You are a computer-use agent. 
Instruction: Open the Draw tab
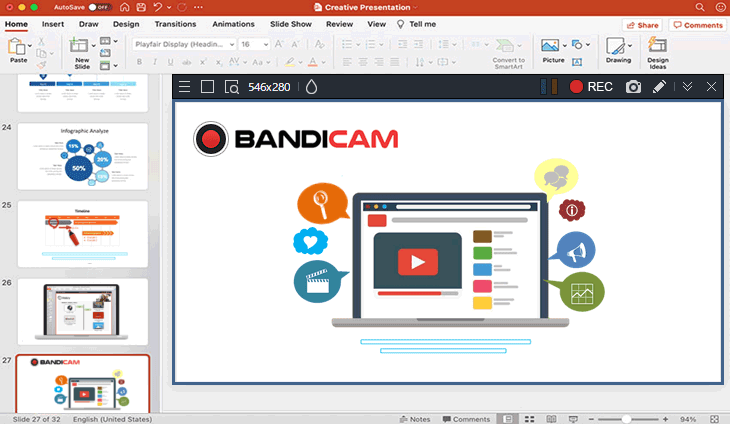88,24
